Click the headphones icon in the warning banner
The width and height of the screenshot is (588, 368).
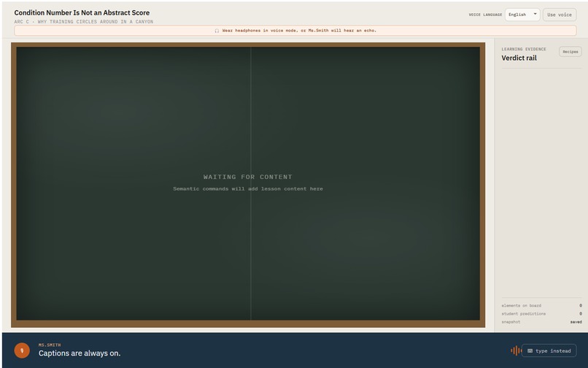[x=217, y=31]
